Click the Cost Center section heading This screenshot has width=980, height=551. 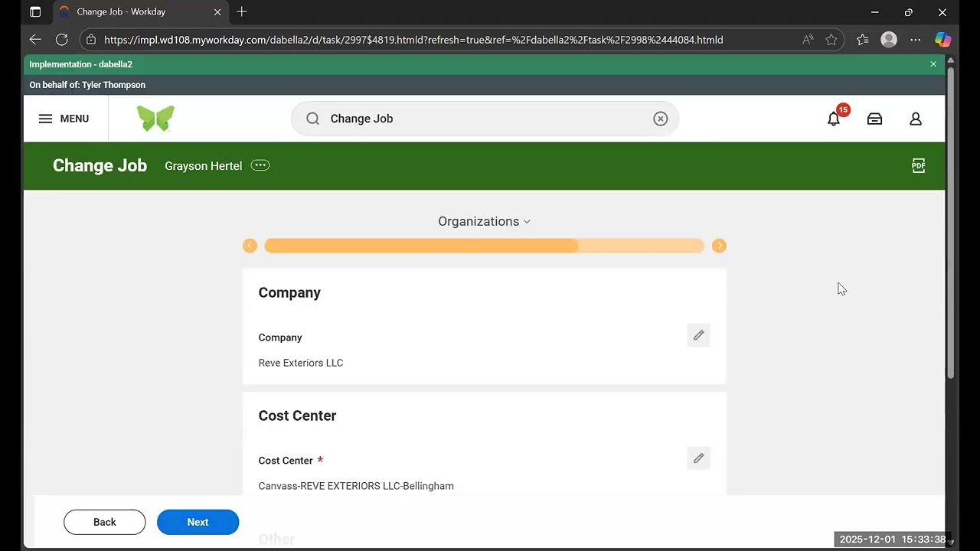pyautogui.click(x=297, y=416)
